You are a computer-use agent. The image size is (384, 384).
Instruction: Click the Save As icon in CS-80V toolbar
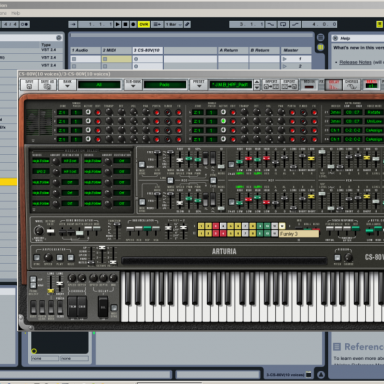pos(47,85)
